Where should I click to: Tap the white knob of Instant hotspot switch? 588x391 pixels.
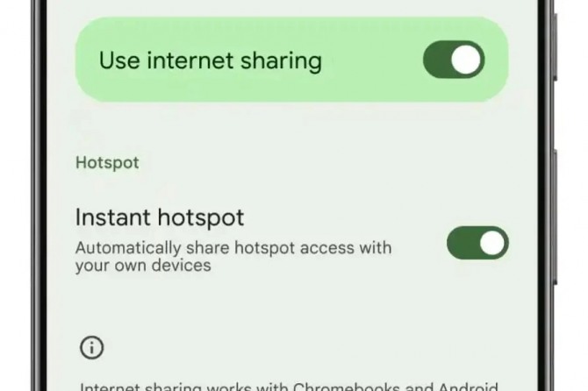(x=492, y=243)
